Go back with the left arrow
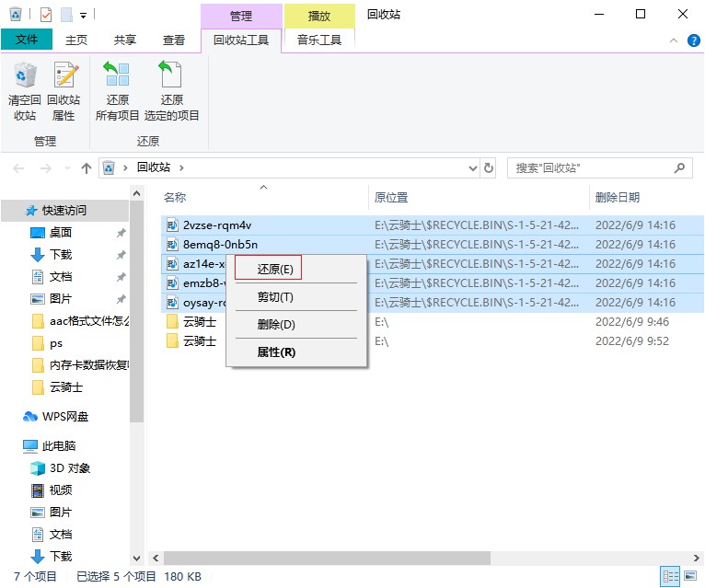The width and height of the screenshot is (705, 588). [18, 168]
